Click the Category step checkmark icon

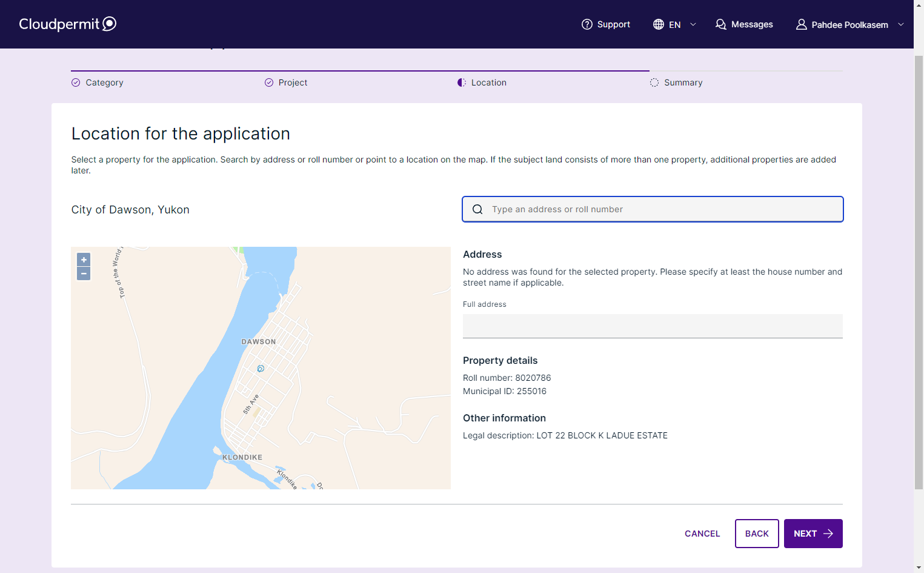click(x=76, y=82)
